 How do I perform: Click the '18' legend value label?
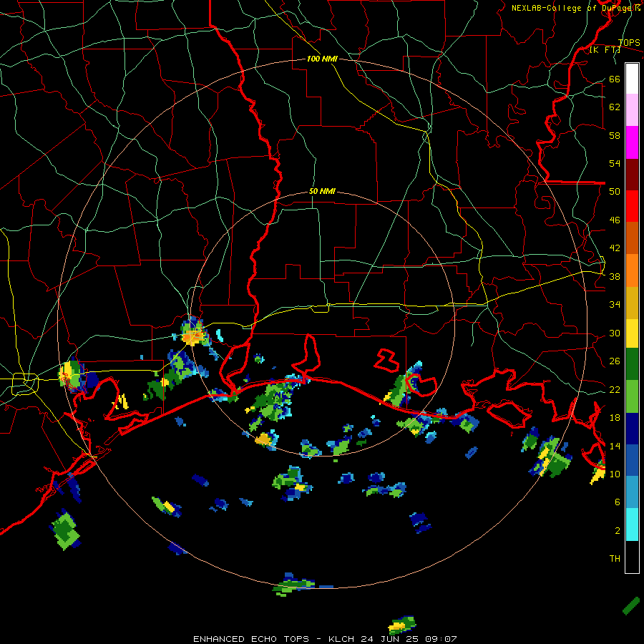click(615, 418)
